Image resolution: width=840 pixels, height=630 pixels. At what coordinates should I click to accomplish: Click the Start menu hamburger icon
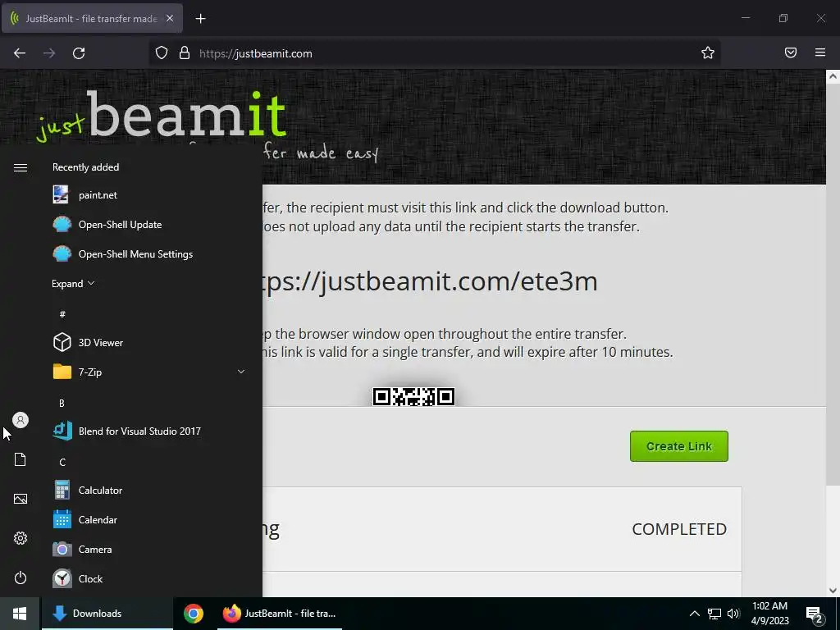pos(21,167)
